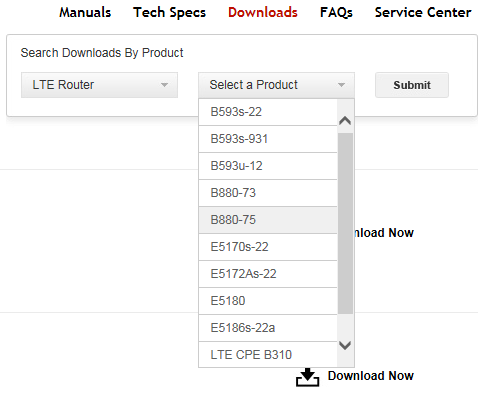
Task: Click the scroll up arrow in product list
Action: tap(345, 121)
